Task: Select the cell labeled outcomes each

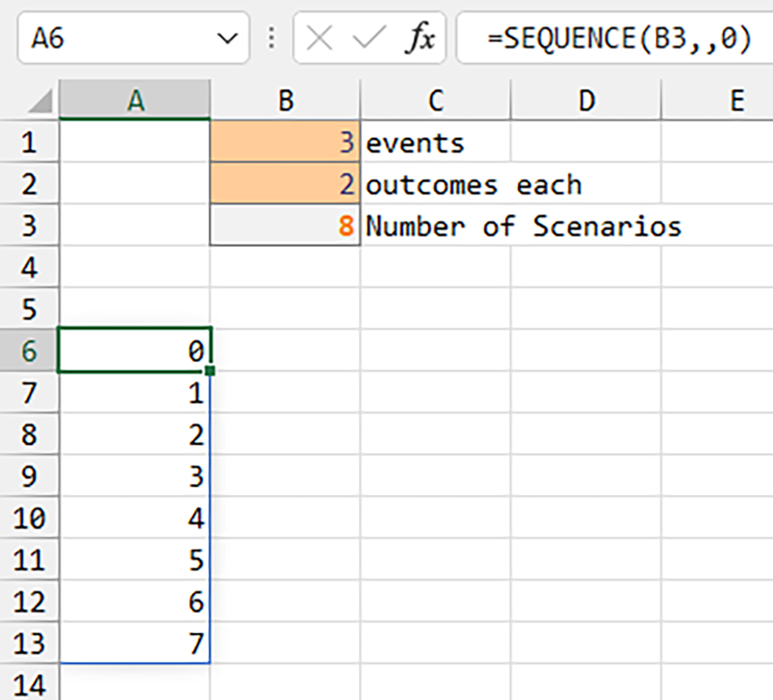Action: click(434, 184)
